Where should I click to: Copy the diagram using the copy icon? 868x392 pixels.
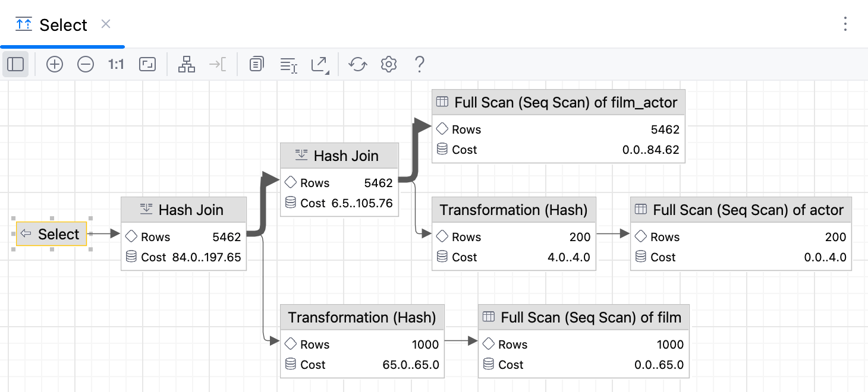[256, 64]
